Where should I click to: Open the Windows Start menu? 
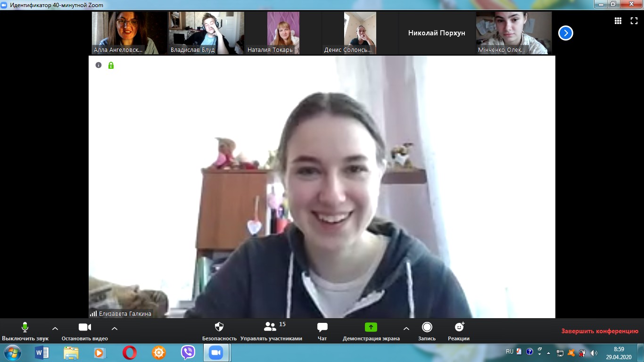[x=13, y=353]
